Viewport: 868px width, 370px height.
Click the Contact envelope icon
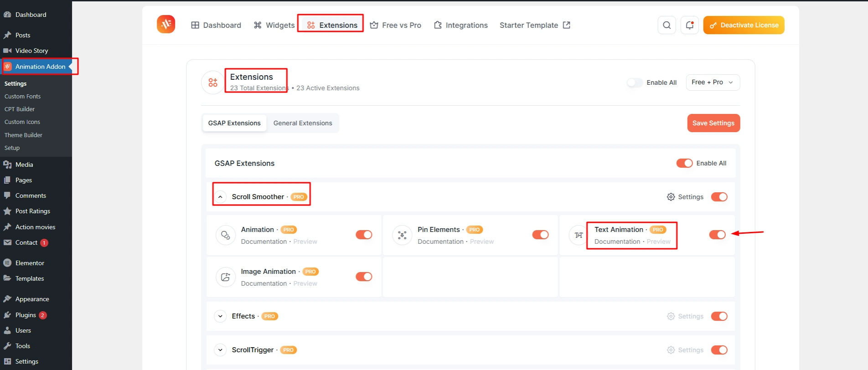point(7,242)
